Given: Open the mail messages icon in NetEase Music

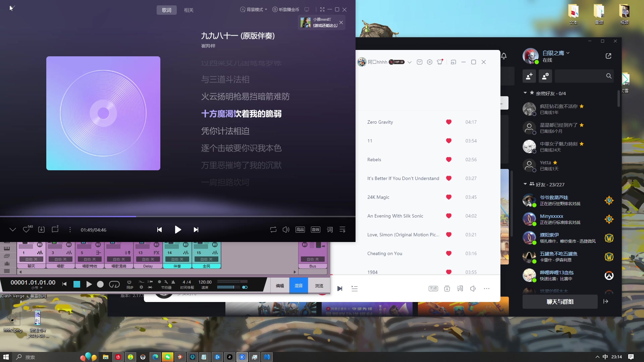Looking at the screenshot, I should 420,62.
